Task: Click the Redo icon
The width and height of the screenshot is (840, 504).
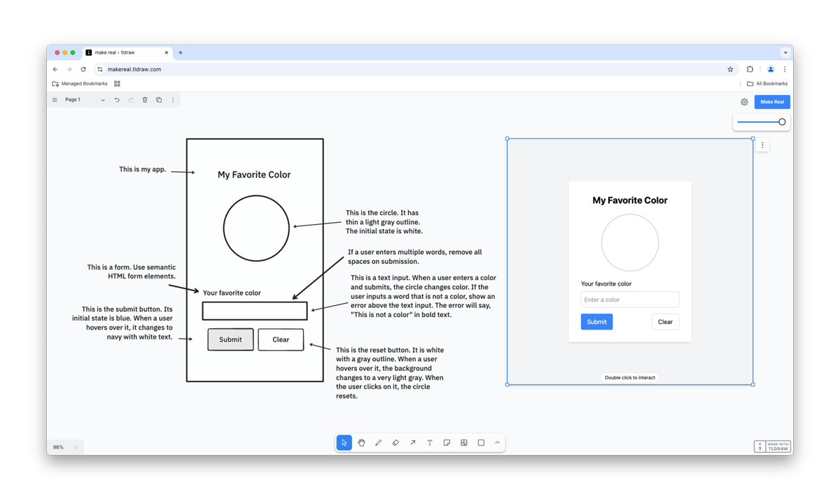Action: [x=131, y=100]
